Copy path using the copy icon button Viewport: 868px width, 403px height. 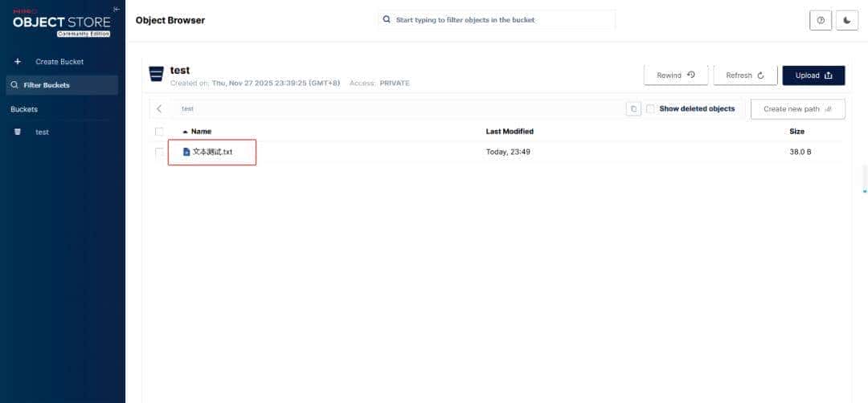(x=633, y=109)
